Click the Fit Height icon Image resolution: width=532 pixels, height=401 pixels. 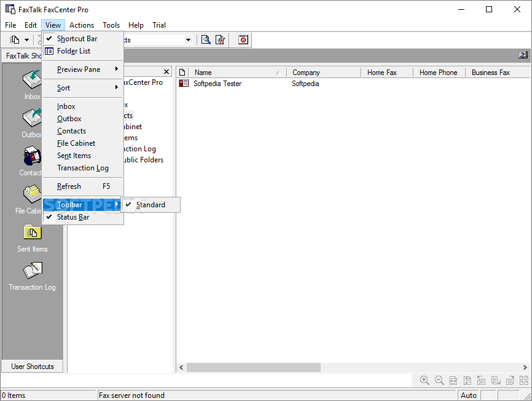click(x=467, y=381)
